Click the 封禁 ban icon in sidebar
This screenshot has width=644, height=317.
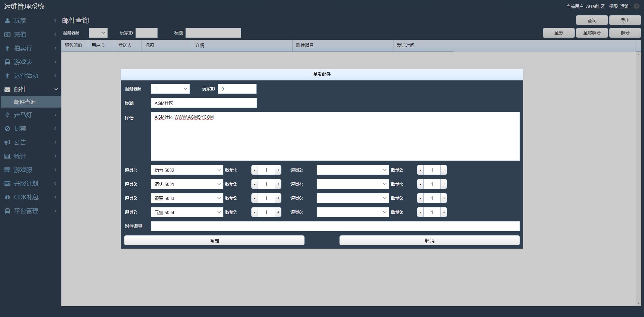[7, 129]
